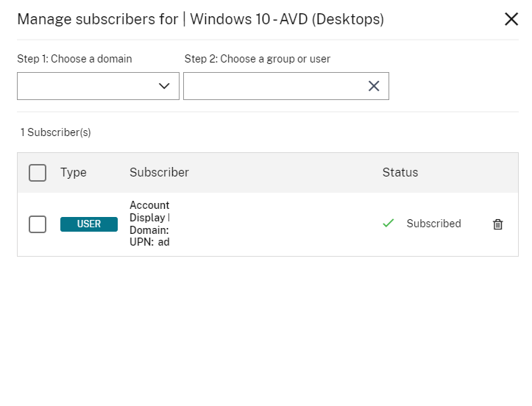This screenshot has height=406, width=532.
Task: Click the Status column header
Action: pyautogui.click(x=400, y=173)
